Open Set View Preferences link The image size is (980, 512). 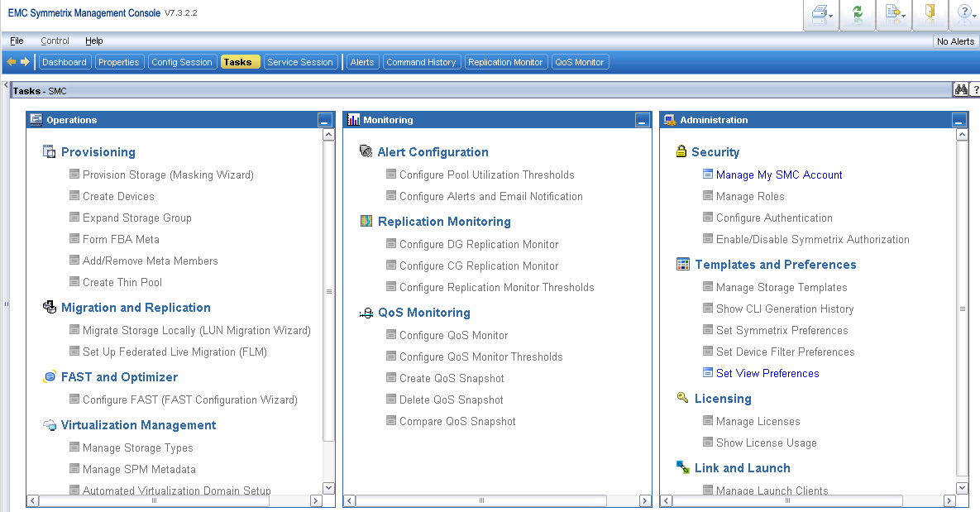click(767, 372)
